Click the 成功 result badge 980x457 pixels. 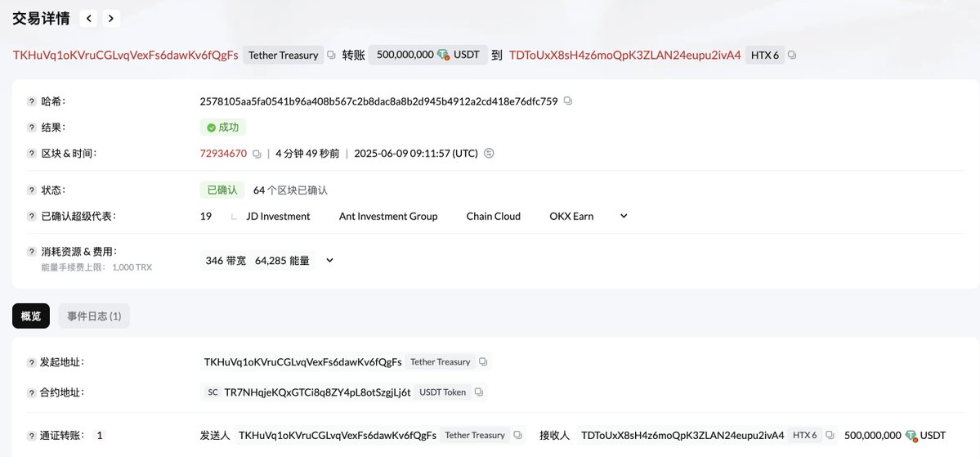coord(222,128)
